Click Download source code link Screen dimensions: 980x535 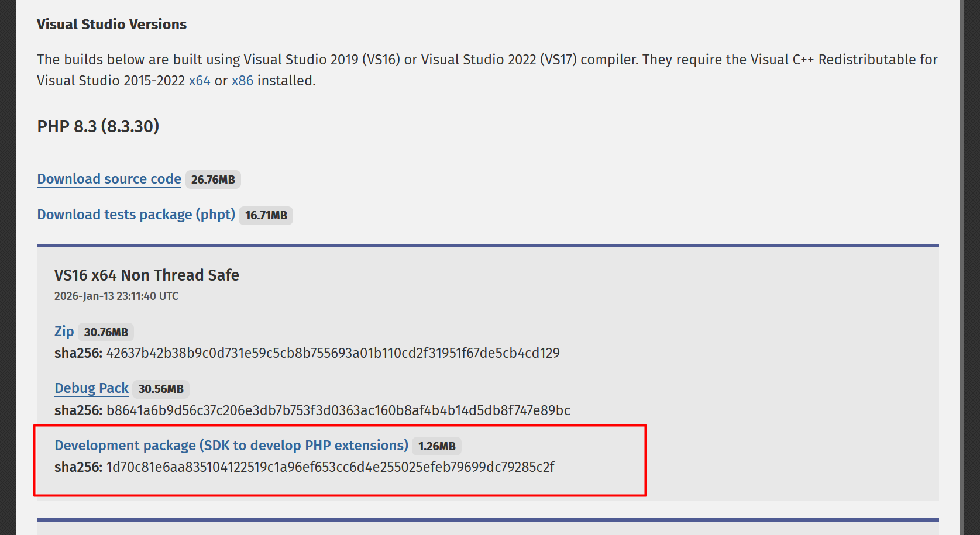(109, 179)
